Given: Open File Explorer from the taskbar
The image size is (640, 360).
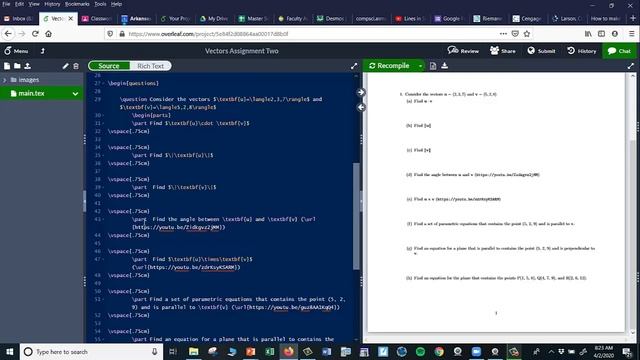Looking at the screenshot, I should pos(193,352).
